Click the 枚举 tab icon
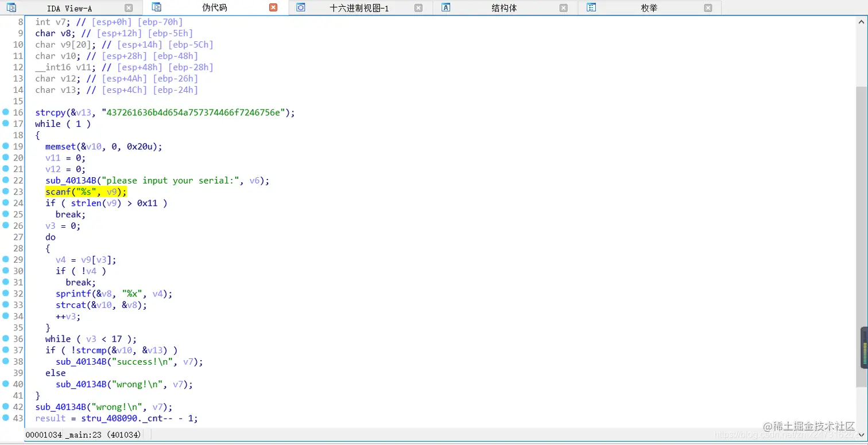Screen dimensions: 868x445 (591, 7)
